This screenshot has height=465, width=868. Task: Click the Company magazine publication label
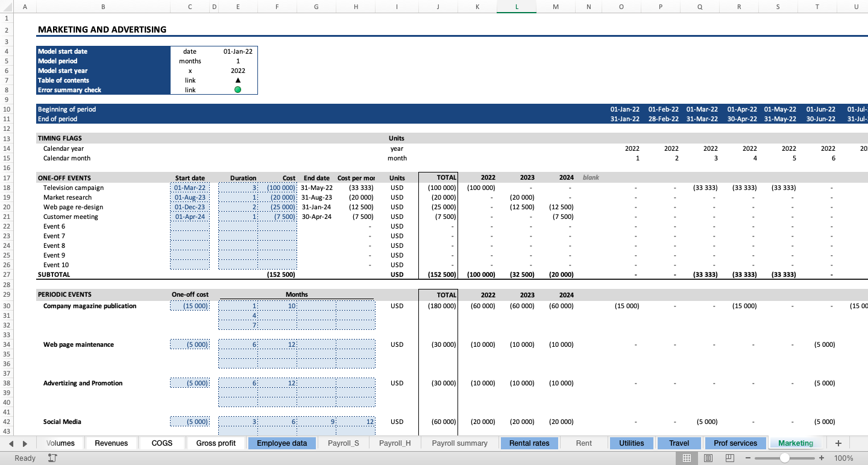tap(90, 306)
